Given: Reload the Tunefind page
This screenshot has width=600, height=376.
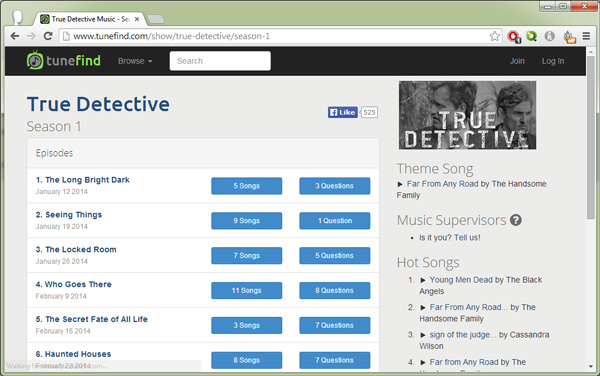Looking at the screenshot, I should 48,36.
